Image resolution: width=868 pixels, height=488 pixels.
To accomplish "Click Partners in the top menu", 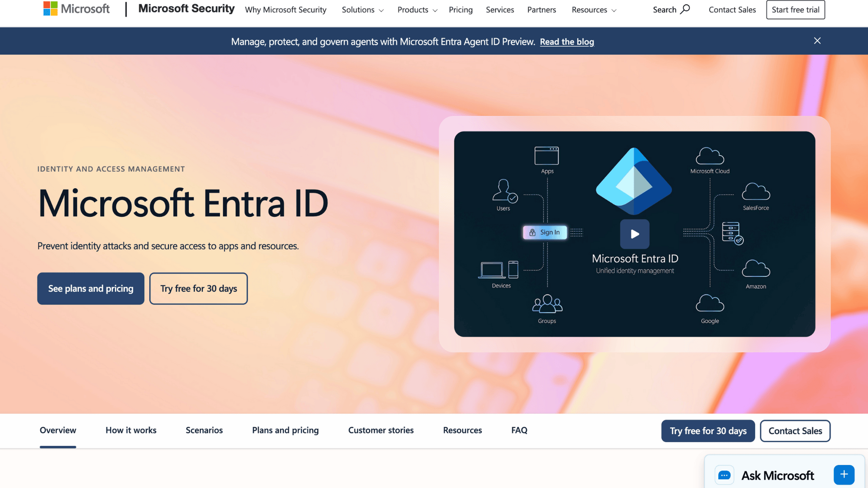I will 541,10.
